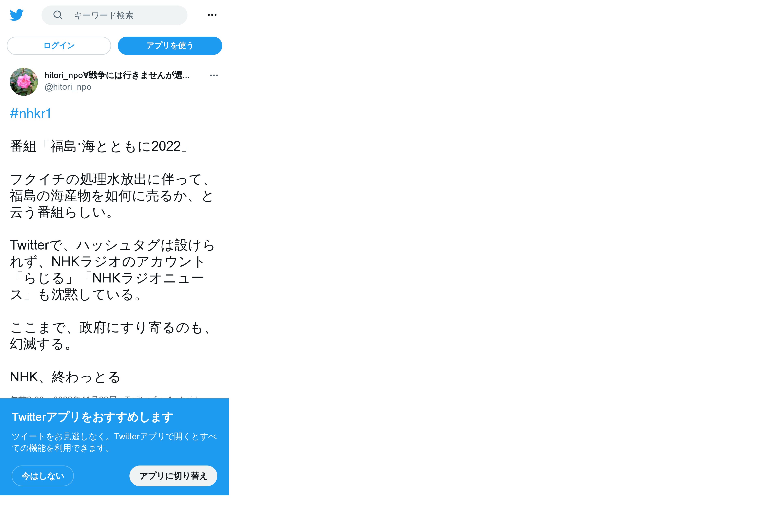
Task: Click the ログイン button
Action: click(59, 46)
